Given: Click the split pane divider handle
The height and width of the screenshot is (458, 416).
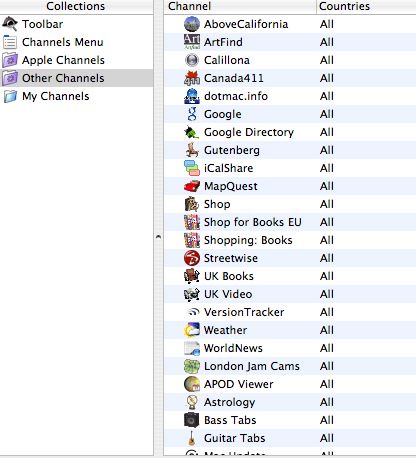Looking at the screenshot, I should tap(158, 237).
